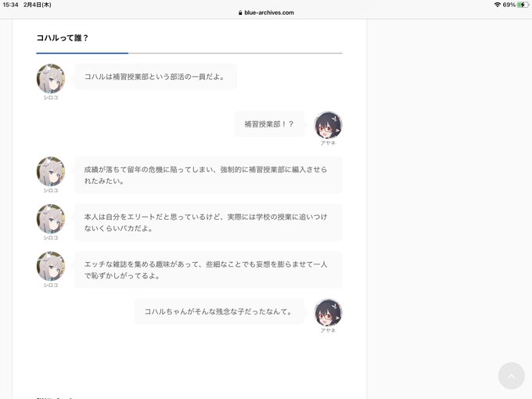
Task: Tap the lock icon beside the URL
Action: click(x=240, y=13)
